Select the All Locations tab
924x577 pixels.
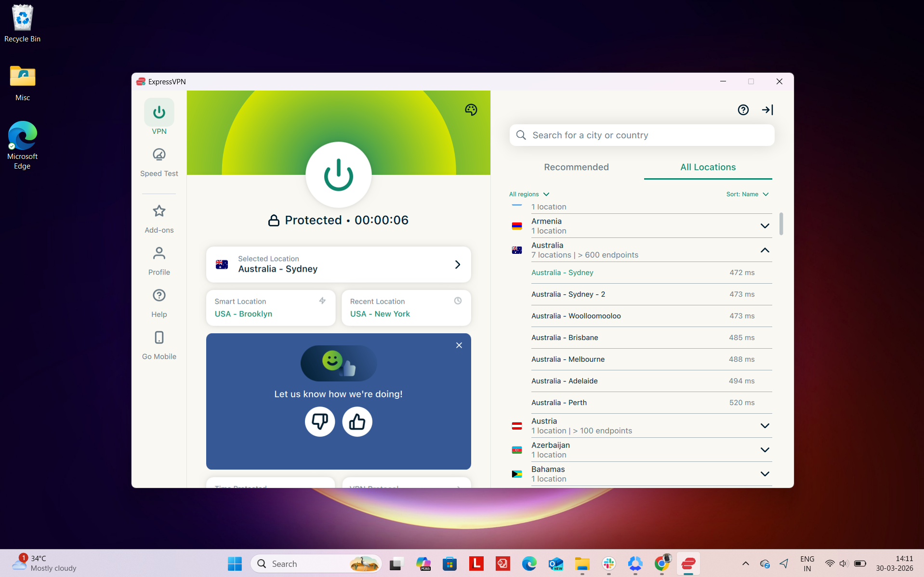click(707, 167)
